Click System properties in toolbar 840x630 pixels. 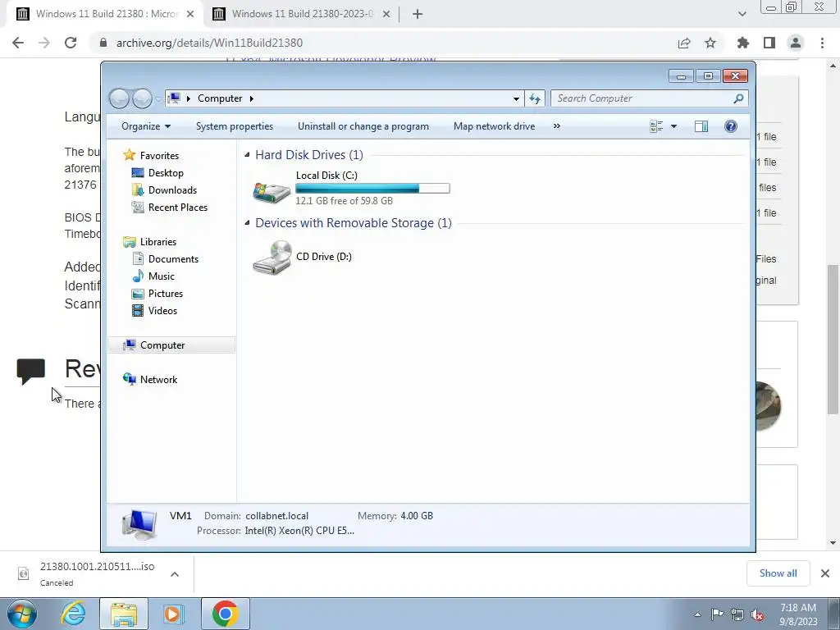[x=234, y=126]
